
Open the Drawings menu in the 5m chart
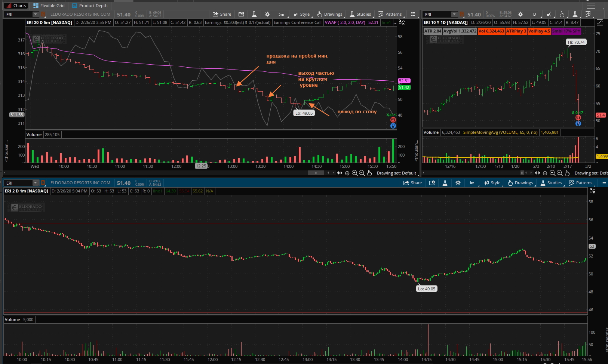[x=330, y=14]
